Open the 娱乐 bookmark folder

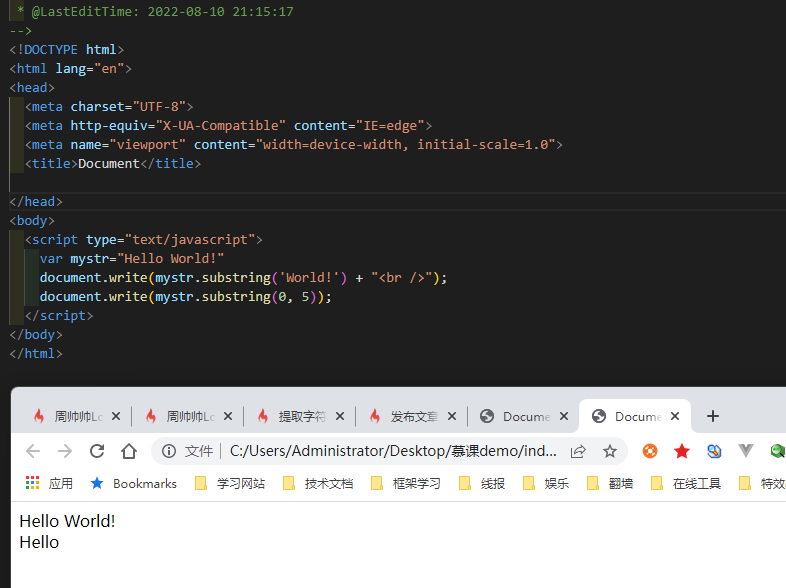pos(546,483)
